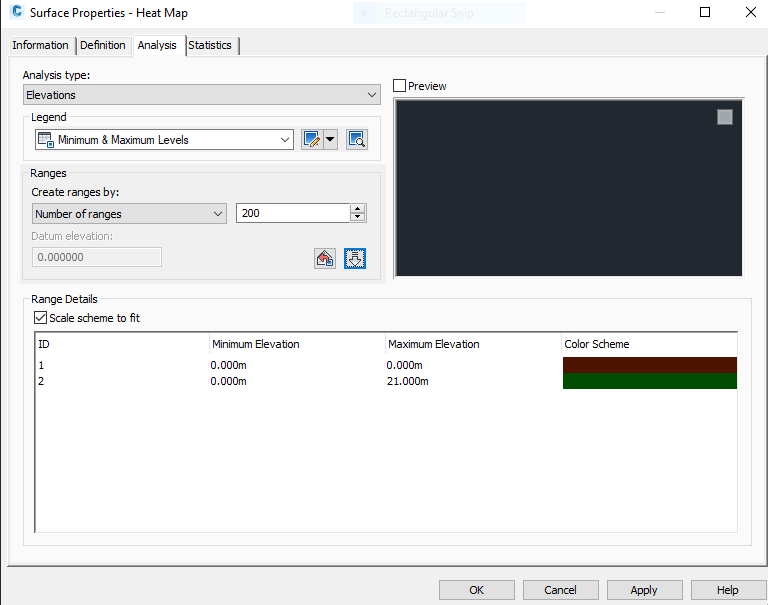Screen dimensions: 768x605
Task: Click the Help button
Action: point(728,590)
